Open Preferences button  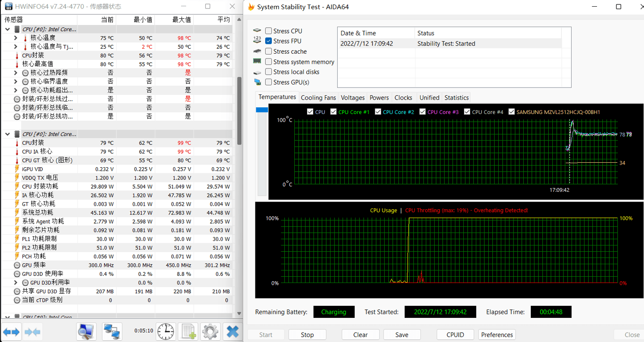point(497,334)
